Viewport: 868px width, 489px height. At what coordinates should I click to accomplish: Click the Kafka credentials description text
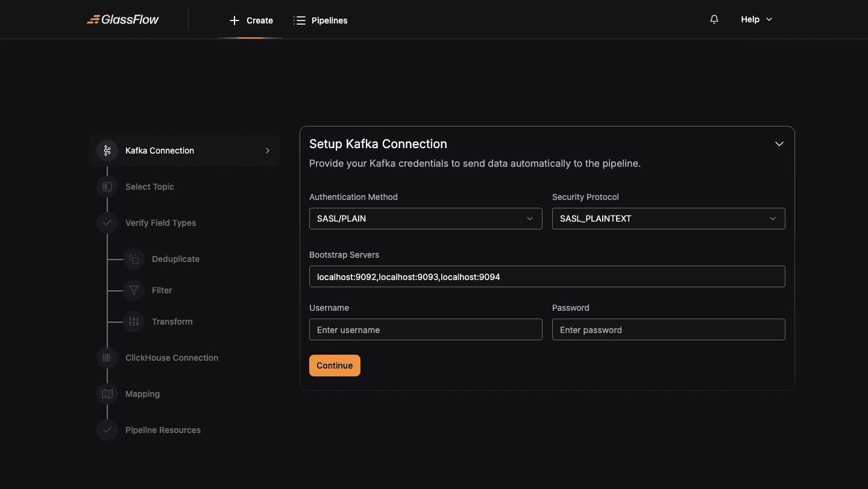tap(475, 163)
